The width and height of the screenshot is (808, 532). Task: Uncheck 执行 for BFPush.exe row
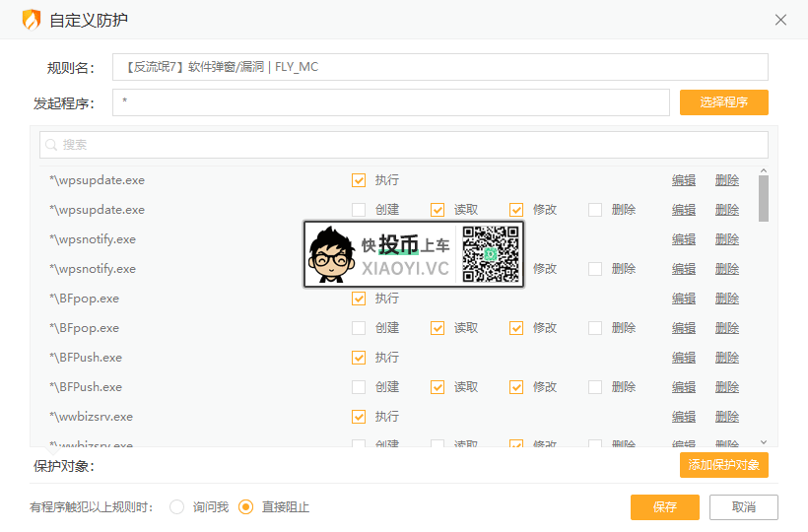tap(359, 358)
